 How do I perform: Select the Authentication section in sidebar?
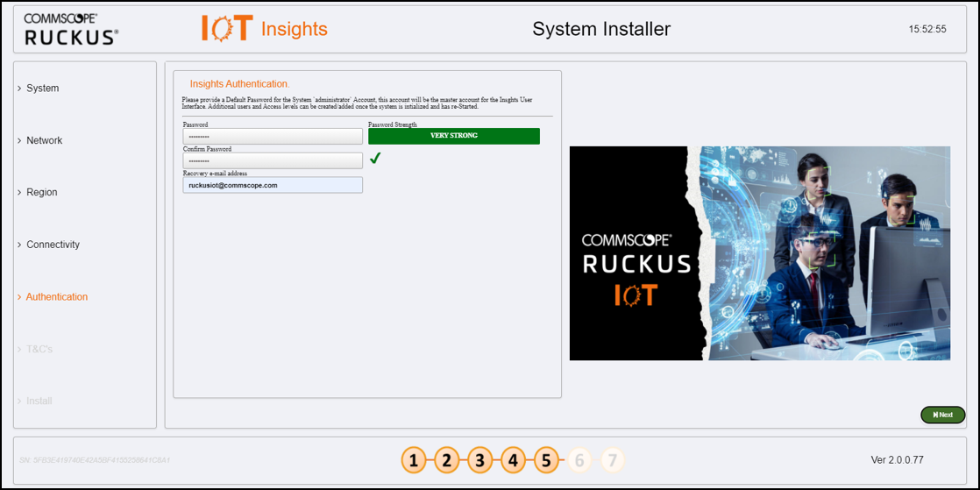click(x=57, y=297)
